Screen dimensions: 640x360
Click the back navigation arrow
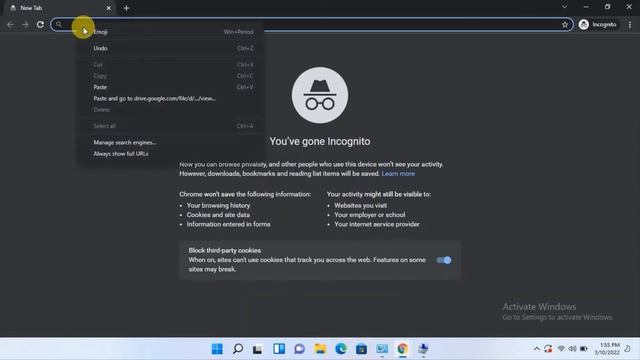tap(10, 25)
